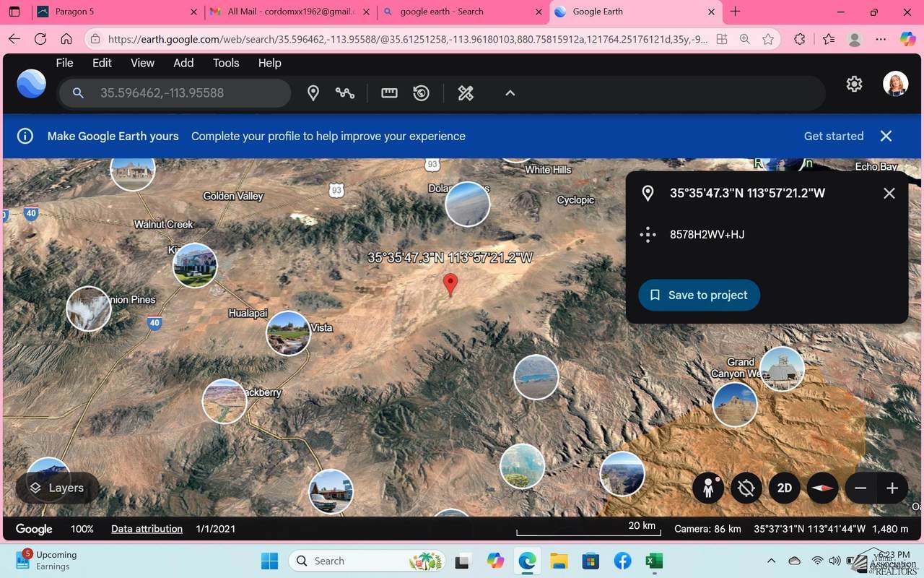Click the Get started link

(x=833, y=136)
